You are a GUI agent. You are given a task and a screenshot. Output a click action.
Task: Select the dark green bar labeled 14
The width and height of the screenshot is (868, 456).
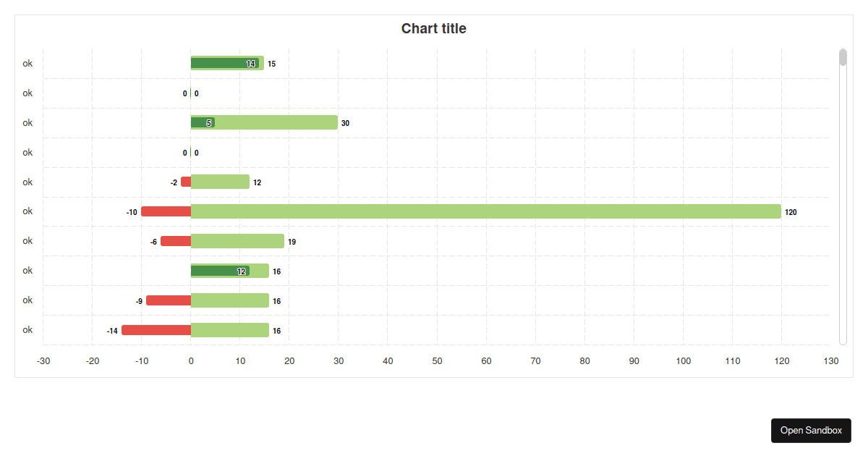point(224,63)
